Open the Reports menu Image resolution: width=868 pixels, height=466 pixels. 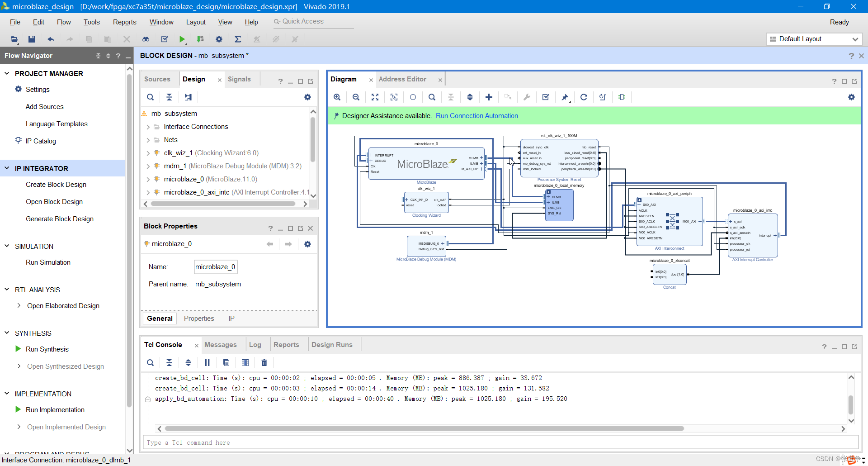pyautogui.click(x=124, y=22)
